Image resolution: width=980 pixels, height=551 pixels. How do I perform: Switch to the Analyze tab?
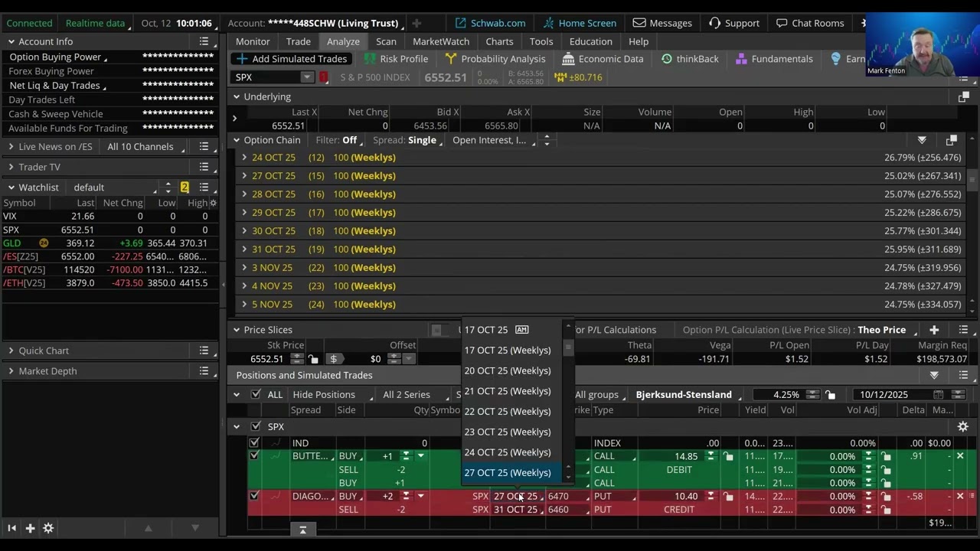(x=343, y=41)
